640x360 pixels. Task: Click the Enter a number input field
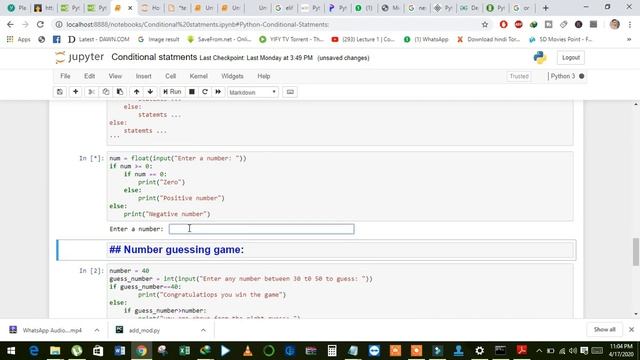[261, 229]
